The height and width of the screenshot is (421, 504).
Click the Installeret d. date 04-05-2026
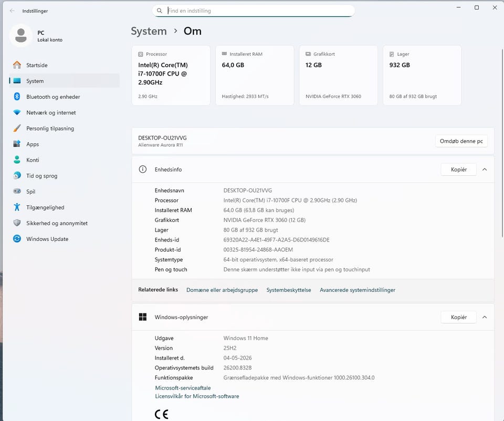coord(237,357)
